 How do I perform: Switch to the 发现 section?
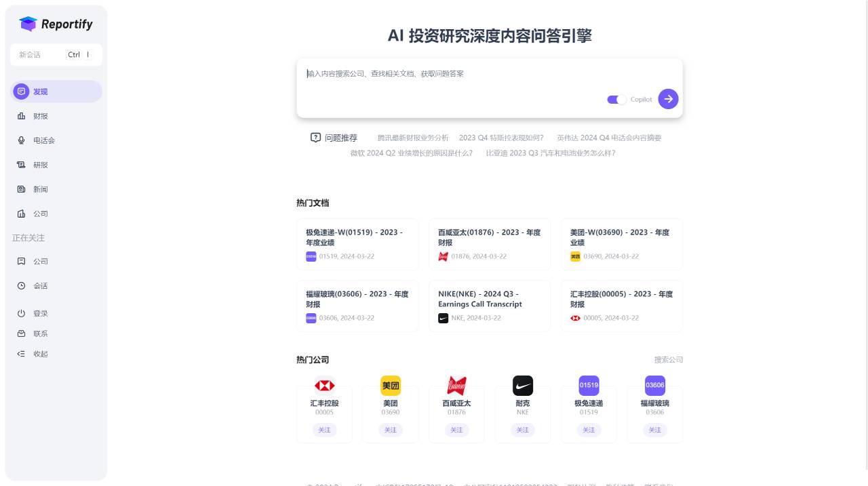tap(39, 92)
